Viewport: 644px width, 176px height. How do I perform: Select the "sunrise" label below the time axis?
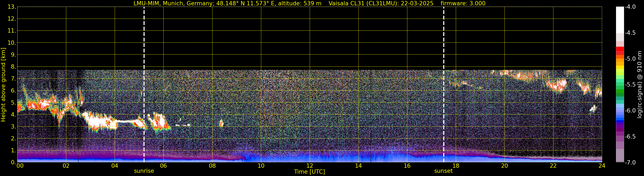click(144, 171)
